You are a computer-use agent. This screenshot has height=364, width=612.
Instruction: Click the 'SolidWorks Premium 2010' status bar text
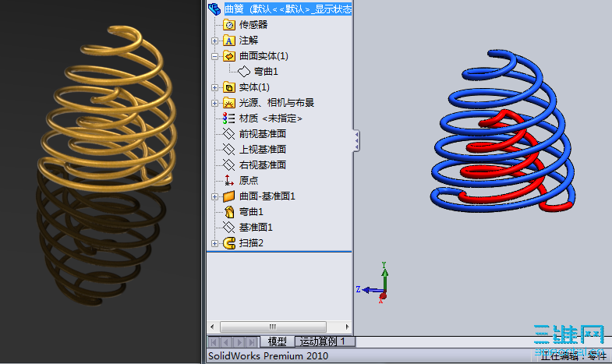268,355
